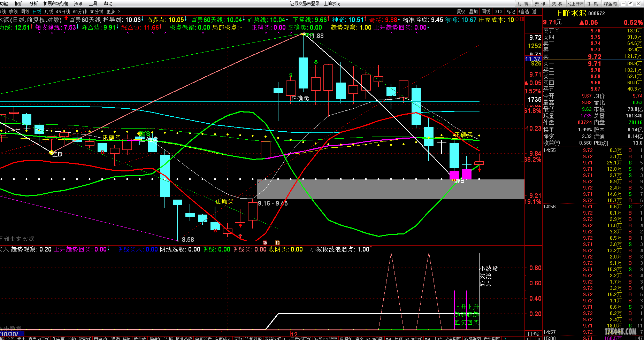The image size is (644, 340).
Task: Click stock code 000672
Action: (x=597, y=13)
